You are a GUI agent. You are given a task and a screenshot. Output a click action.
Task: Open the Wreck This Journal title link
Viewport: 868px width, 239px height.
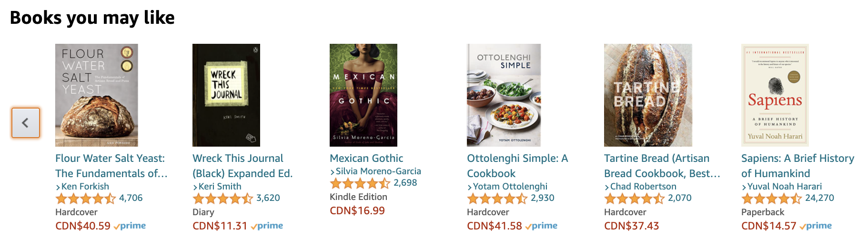coord(242,166)
